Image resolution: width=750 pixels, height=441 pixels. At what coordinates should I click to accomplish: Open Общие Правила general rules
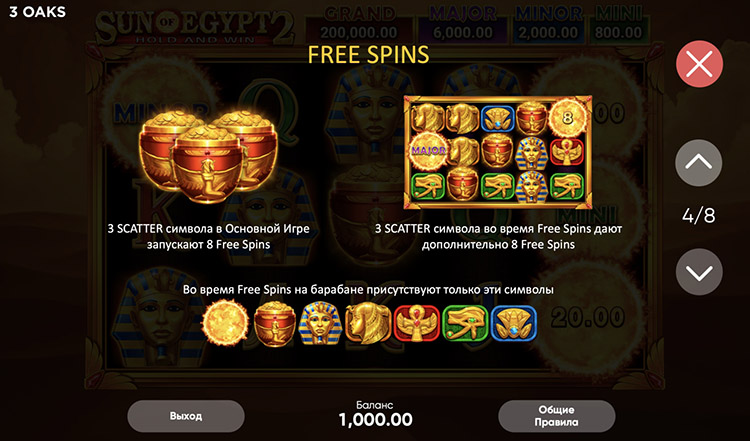pos(556,416)
